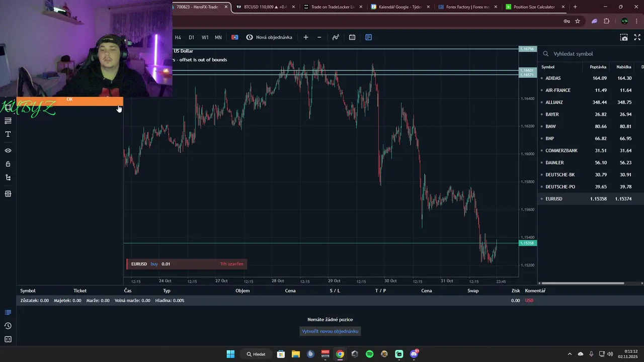The width and height of the screenshot is (644, 362).
Task: Enter fullscreen chart mode
Action: [x=637, y=37]
